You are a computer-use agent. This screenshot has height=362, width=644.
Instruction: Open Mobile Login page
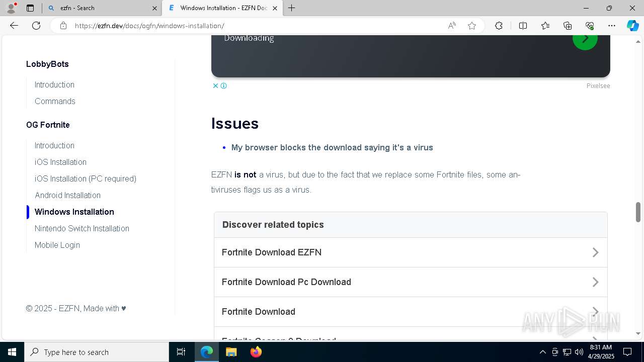click(57, 245)
